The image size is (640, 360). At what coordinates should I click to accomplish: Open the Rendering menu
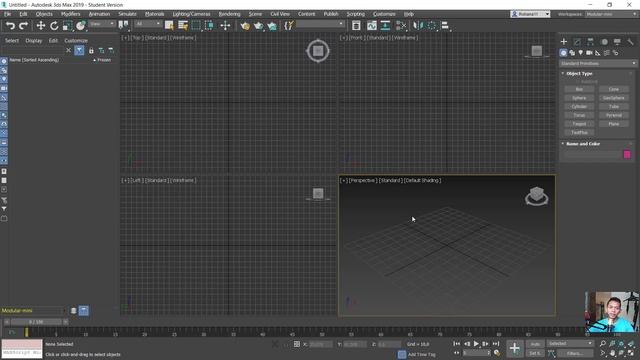229,14
